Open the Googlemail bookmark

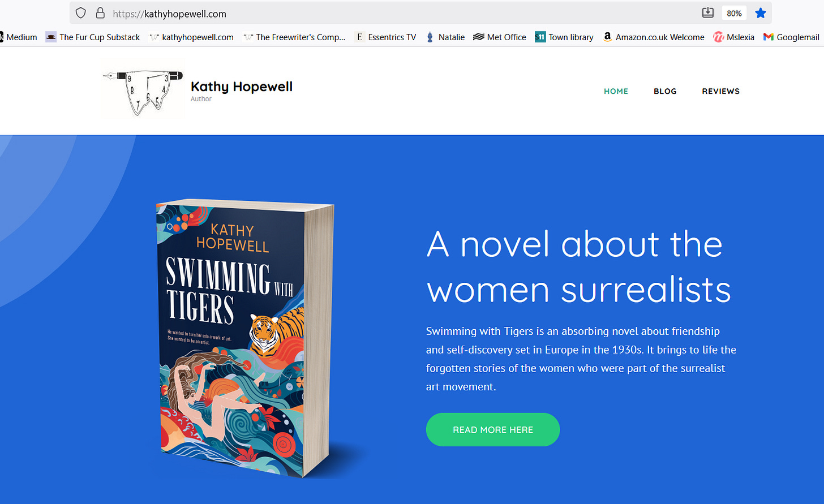click(x=791, y=37)
